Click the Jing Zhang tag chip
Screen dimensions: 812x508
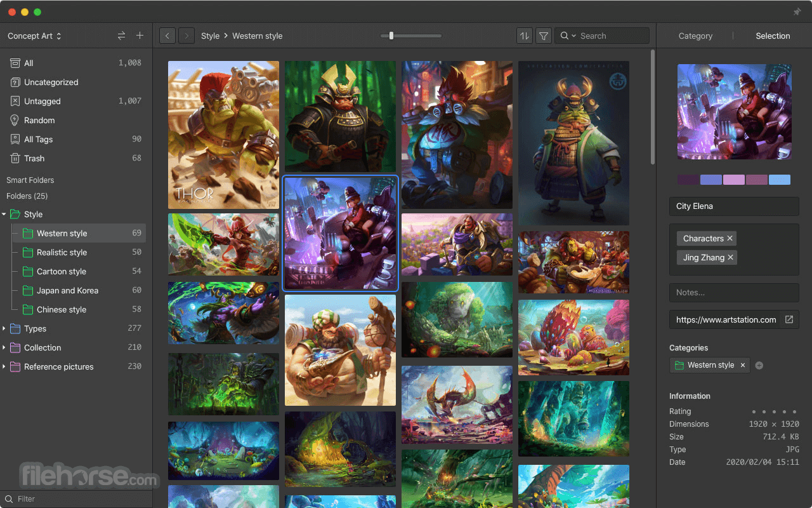pos(707,258)
